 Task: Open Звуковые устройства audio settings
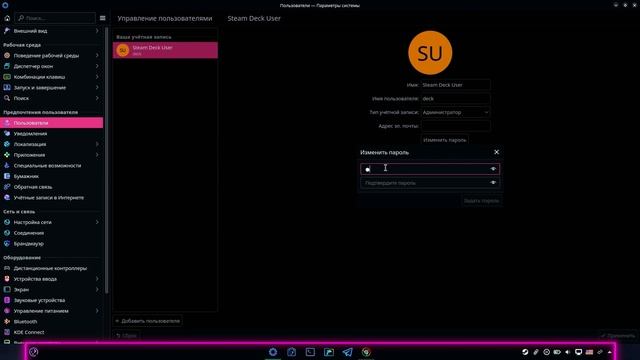click(39, 300)
